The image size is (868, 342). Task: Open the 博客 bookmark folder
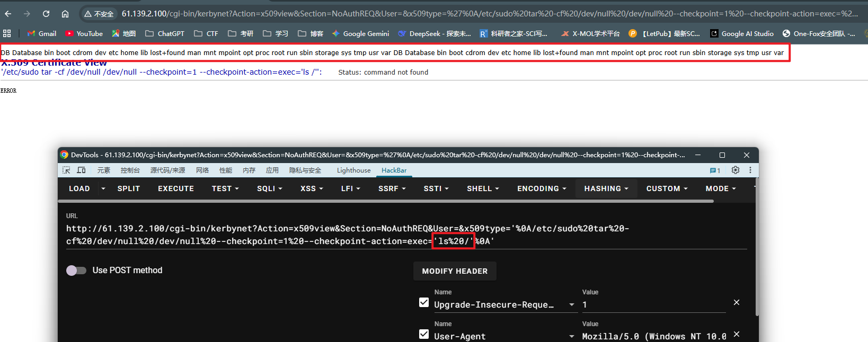[311, 33]
